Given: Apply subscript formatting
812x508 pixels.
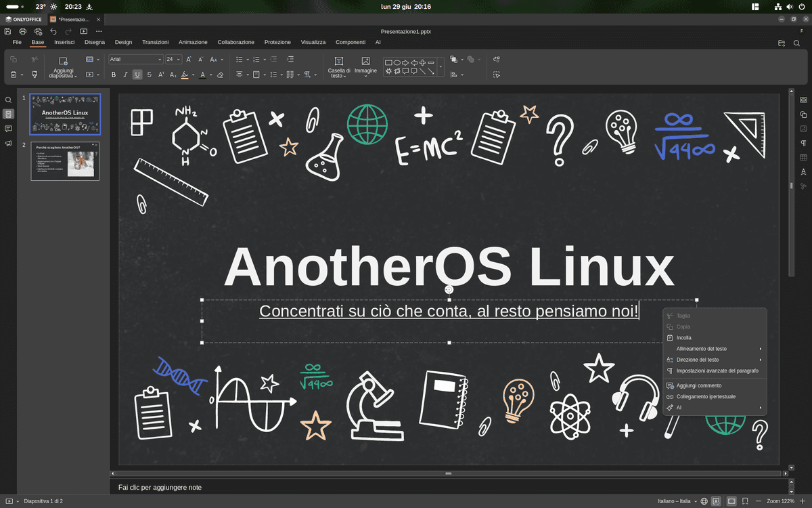Looking at the screenshot, I should pyautogui.click(x=173, y=75).
